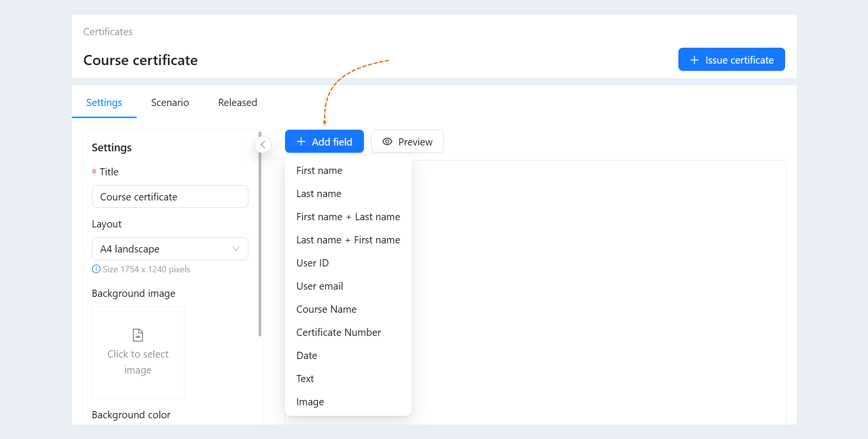Click the Settings panel vertical scrollbar

(260, 234)
